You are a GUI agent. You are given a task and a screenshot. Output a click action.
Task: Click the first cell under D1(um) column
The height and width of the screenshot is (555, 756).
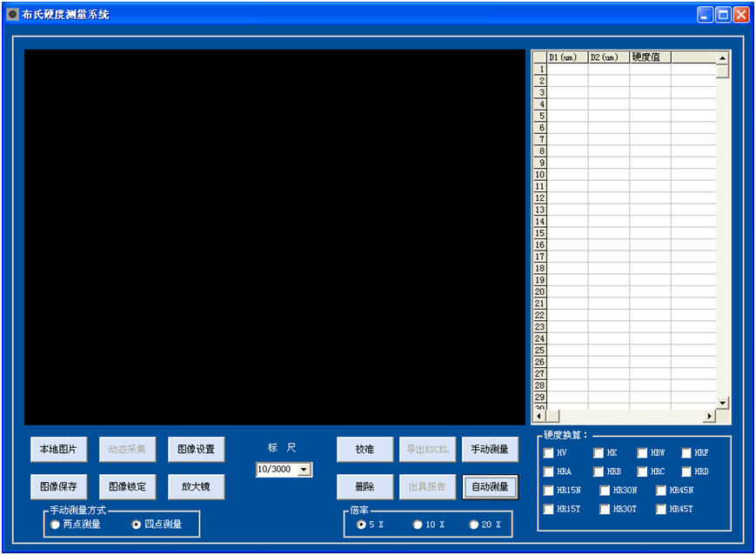567,70
